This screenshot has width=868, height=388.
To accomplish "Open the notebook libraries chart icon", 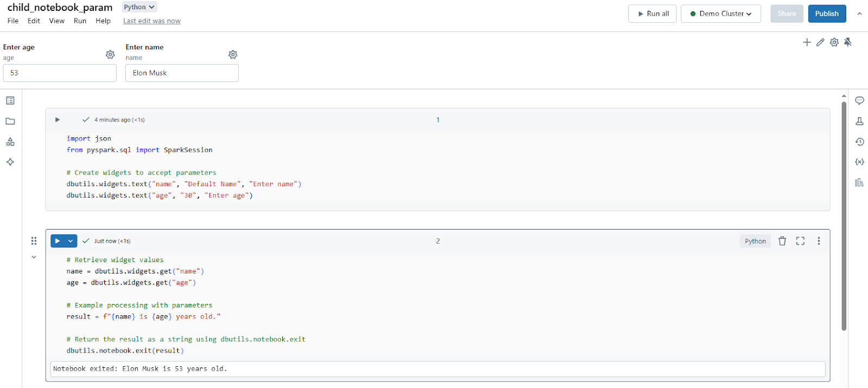I will coord(859,182).
